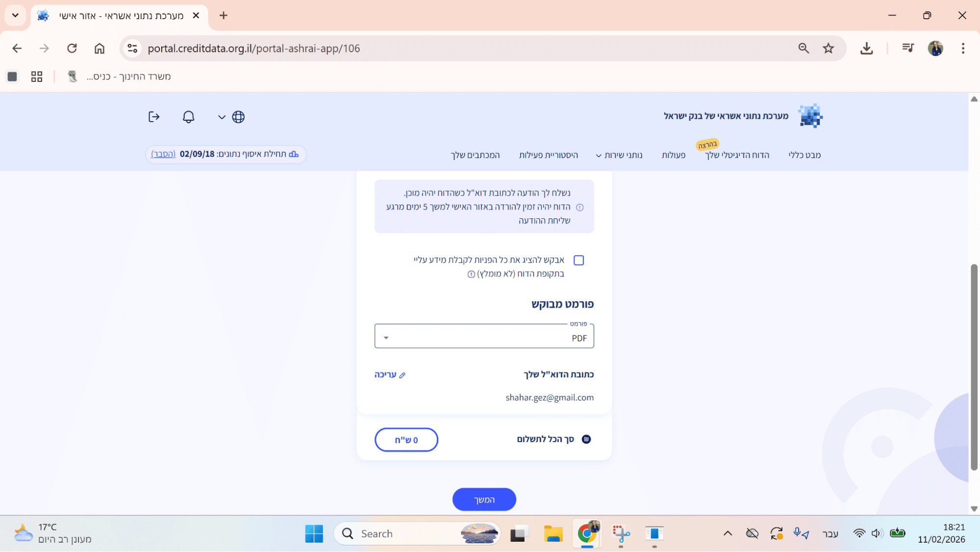Viewport: 980px width, 552px height.
Task: Open the מבט כללי tab
Action: [804, 155]
